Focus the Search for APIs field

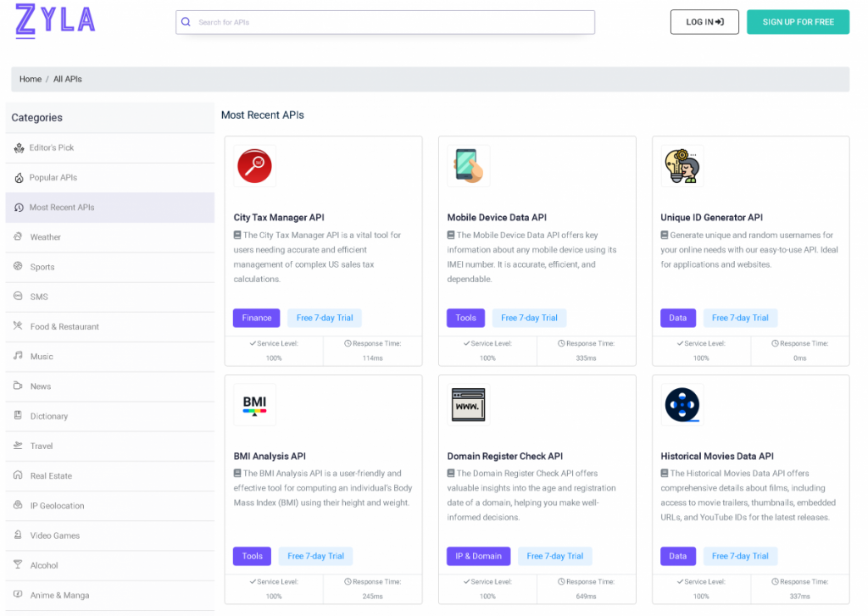click(386, 22)
